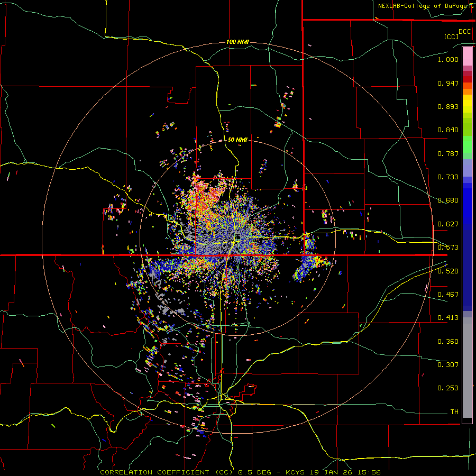
Task: Pick the gray color bar segment
Action: pos(467,368)
